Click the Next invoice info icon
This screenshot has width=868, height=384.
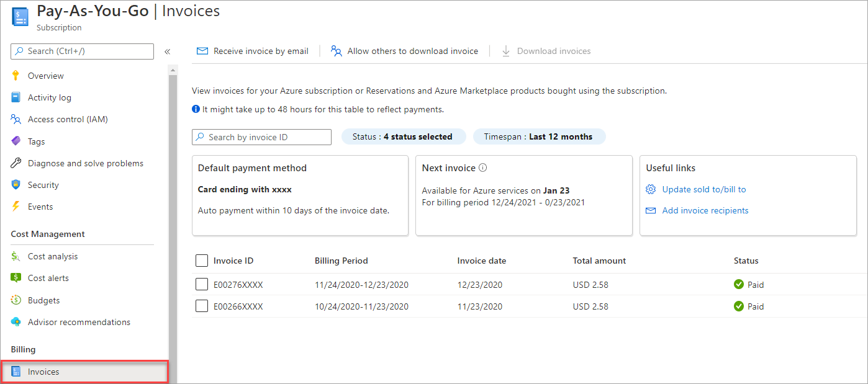[483, 168]
